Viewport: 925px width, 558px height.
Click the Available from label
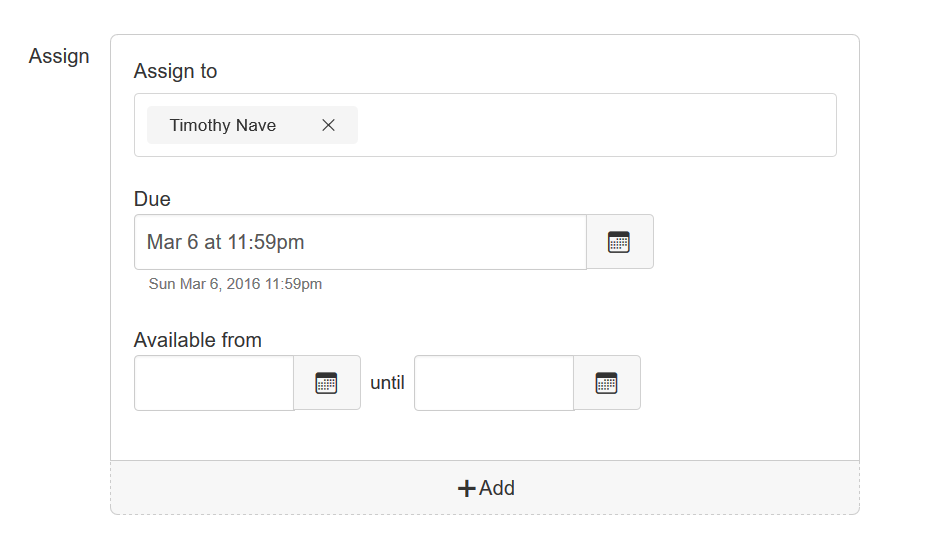pos(198,340)
